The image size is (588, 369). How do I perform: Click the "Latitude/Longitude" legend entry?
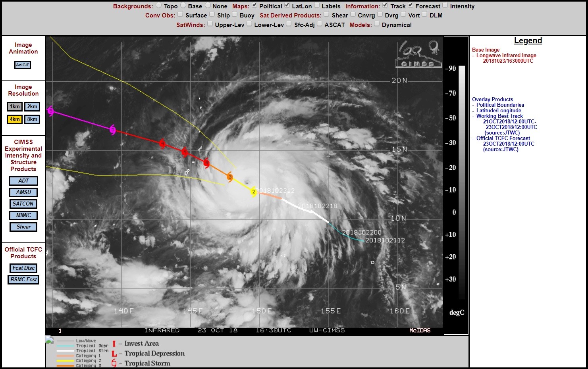click(x=499, y=111)
